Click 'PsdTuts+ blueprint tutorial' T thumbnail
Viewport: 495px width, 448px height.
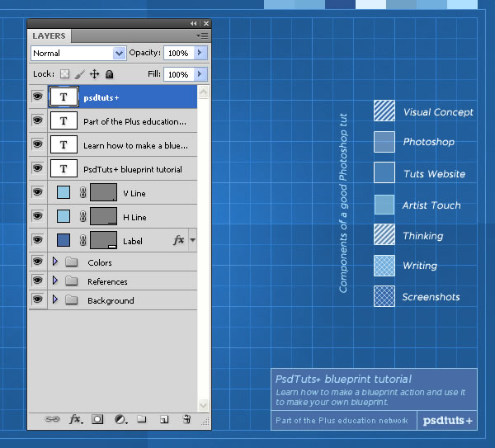pos(64,168)
